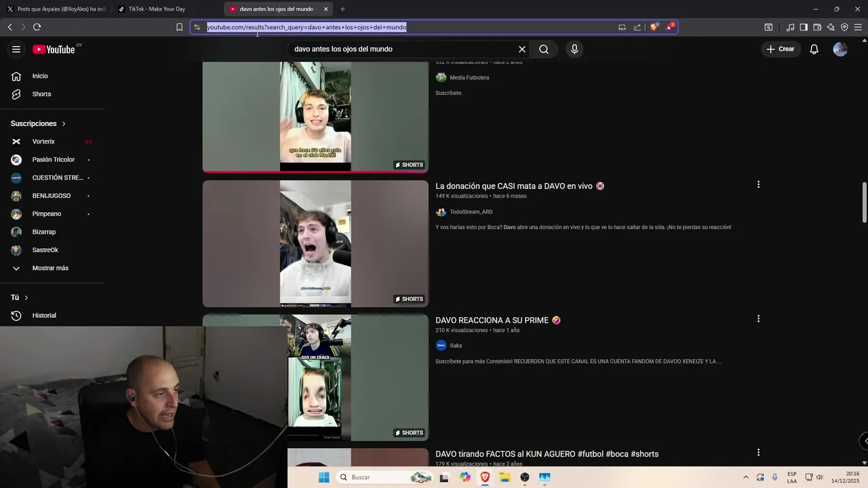
Task: Toggle the browser sidebar panel
Action: click(804, 27)
